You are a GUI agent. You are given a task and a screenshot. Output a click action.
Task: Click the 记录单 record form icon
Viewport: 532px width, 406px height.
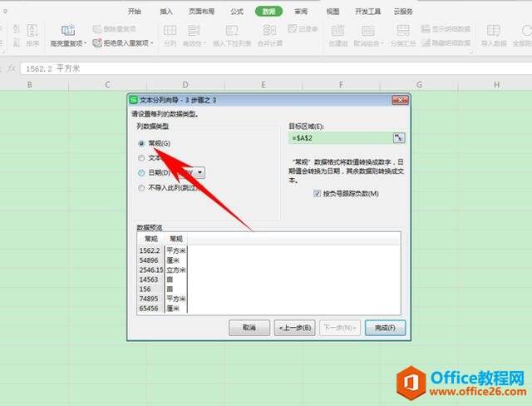[x=292, y=29]
